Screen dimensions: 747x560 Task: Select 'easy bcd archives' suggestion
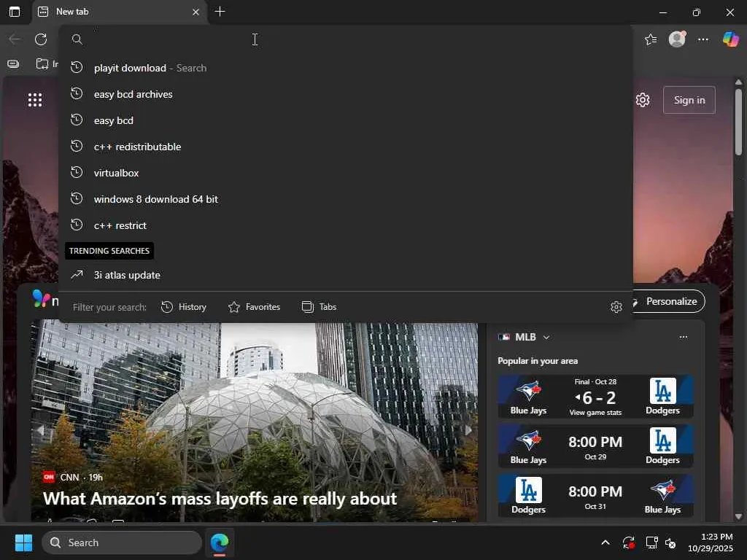pos(346,94)
